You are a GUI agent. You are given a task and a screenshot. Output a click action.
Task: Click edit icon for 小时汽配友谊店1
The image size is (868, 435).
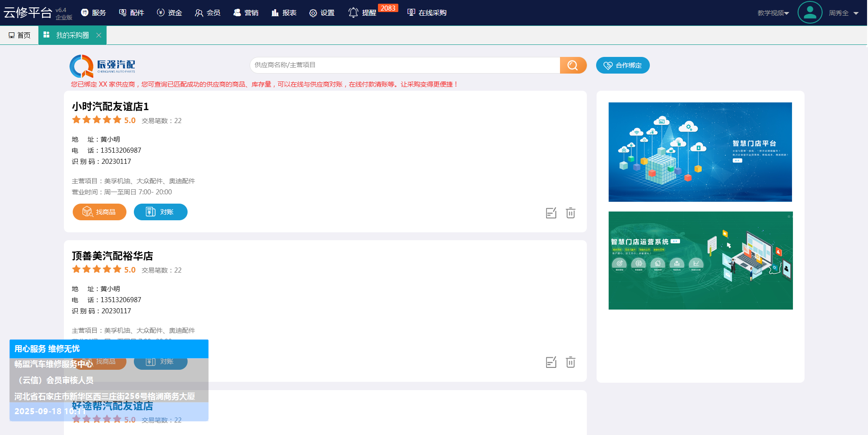pyautogui.click(x=551, y=213)
